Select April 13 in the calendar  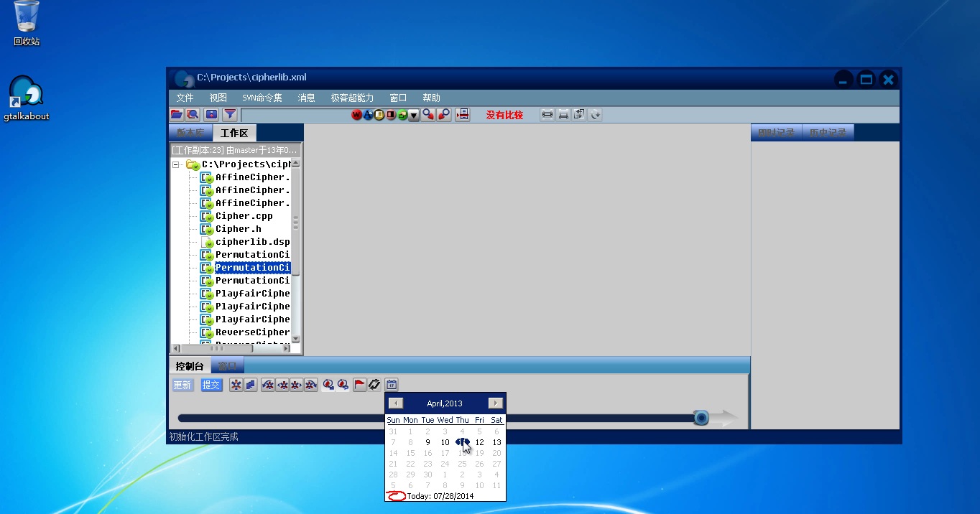pos(496,442)
